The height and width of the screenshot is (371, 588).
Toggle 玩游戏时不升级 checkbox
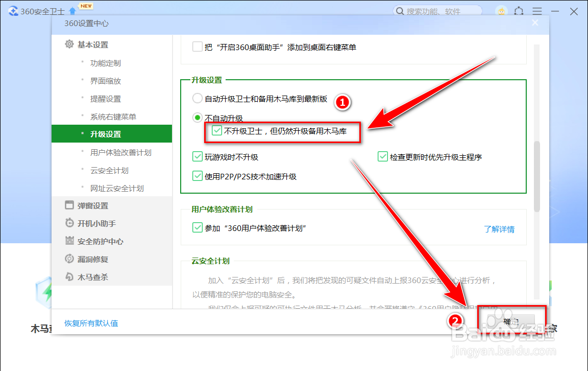point(197,156)
